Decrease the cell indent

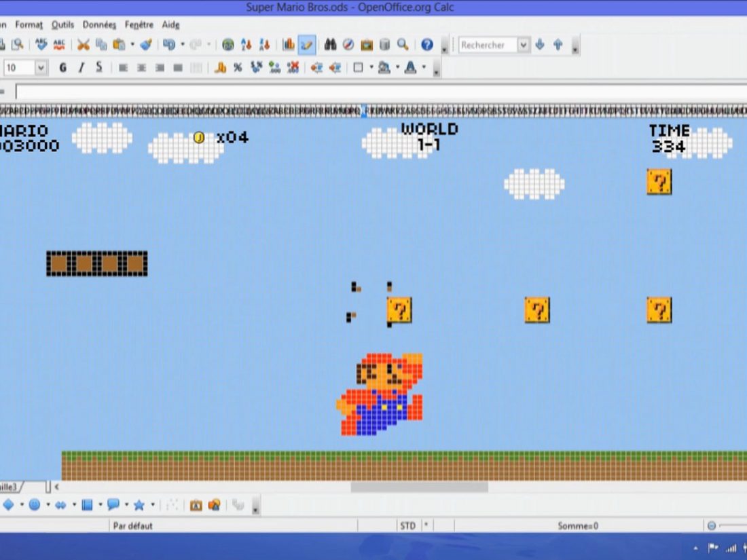317,68
